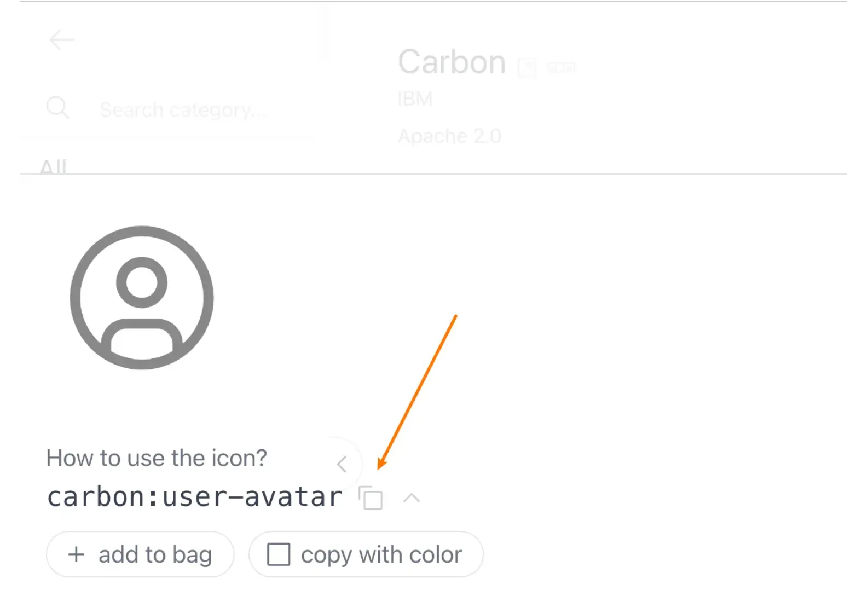Click the search magnifier icon

(57, 108)
